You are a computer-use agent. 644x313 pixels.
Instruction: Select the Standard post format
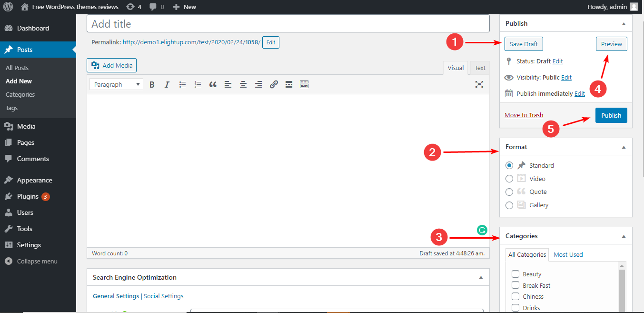pos(509,165)
